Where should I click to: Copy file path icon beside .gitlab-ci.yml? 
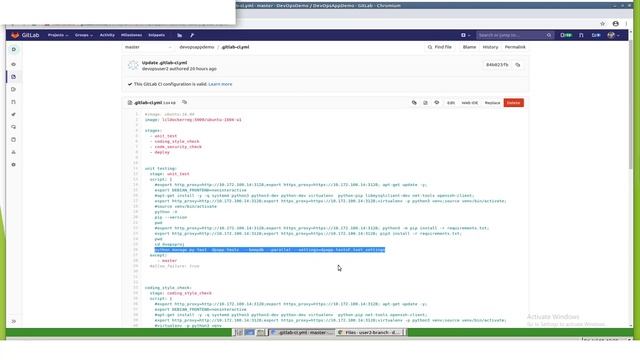184,102
